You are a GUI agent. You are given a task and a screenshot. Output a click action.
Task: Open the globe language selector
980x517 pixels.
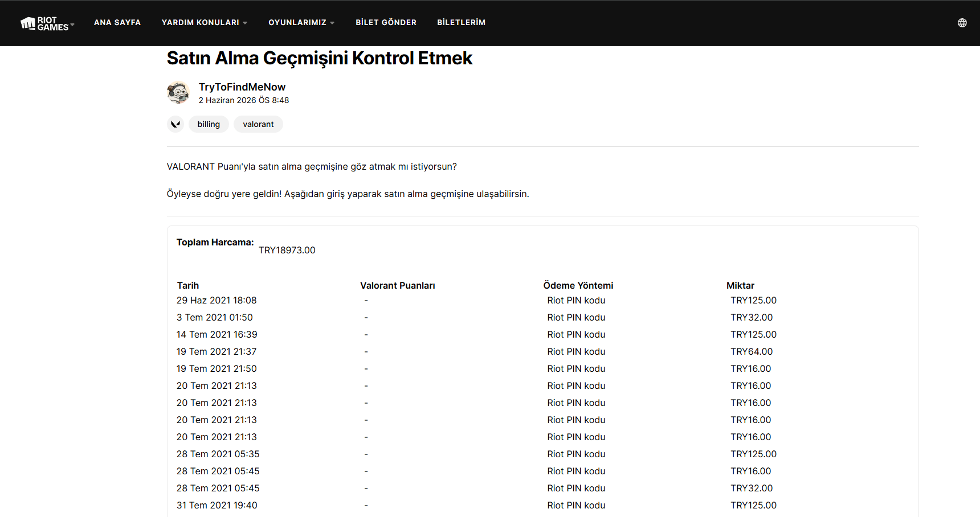tap(962, 23)
